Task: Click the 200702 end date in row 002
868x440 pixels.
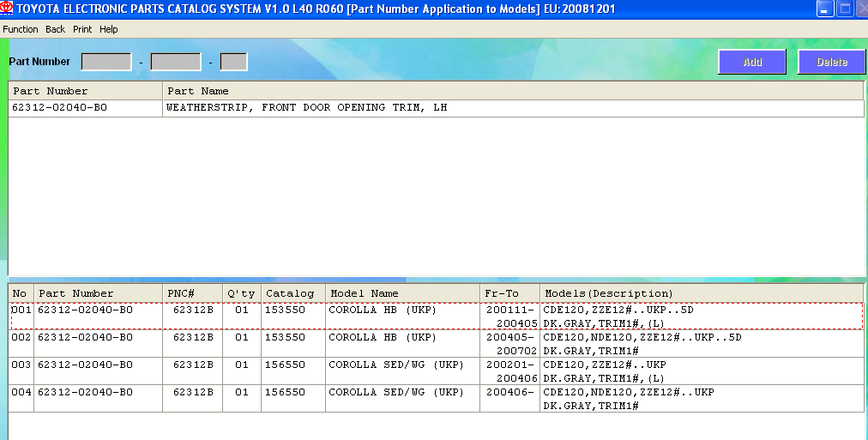Action: (x=517, y=351)
